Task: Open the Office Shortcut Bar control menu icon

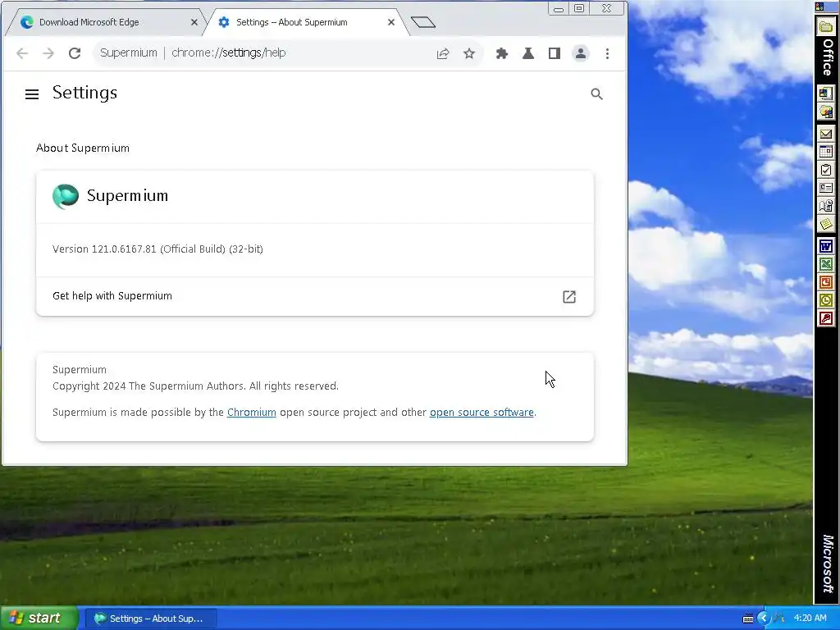Action: (x=819, y=7)
